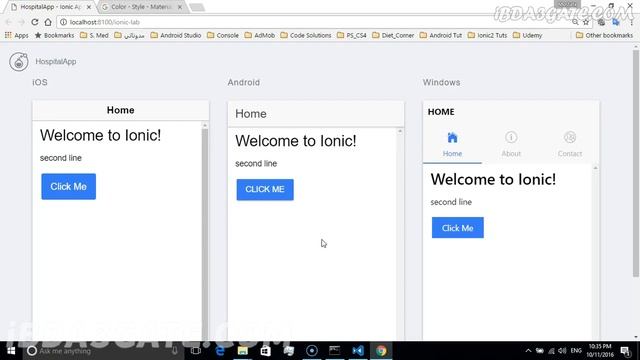Go to Chrome home page icon

(x=48, y=22)
